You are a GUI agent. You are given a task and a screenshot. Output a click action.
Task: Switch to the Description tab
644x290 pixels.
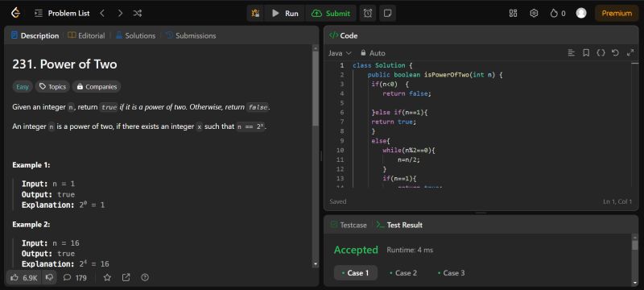click(35, 35)
